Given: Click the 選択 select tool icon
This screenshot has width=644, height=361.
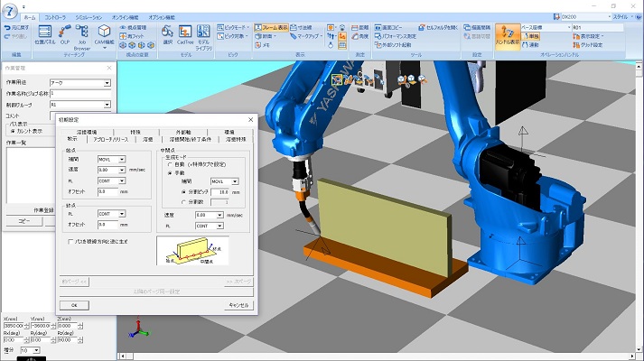Looking at the screenshot, I should pos(166,35).
